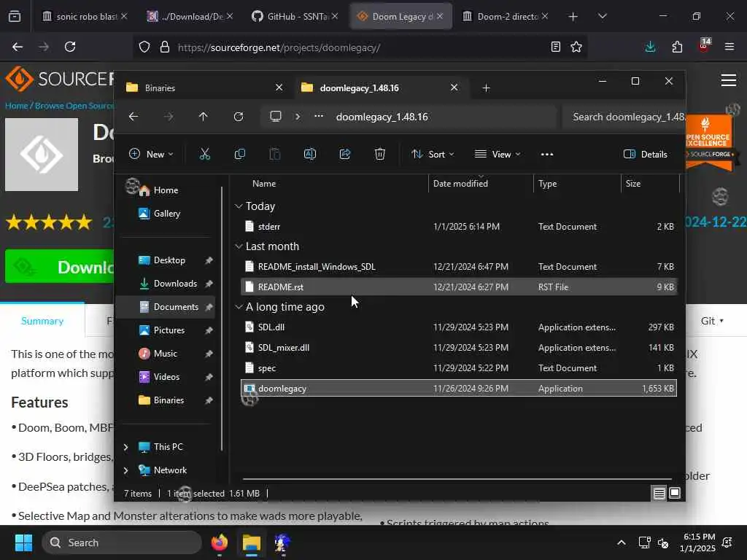
Task: Open the Git dropdown on SourceForge page
Action: (x=712, y=321)
